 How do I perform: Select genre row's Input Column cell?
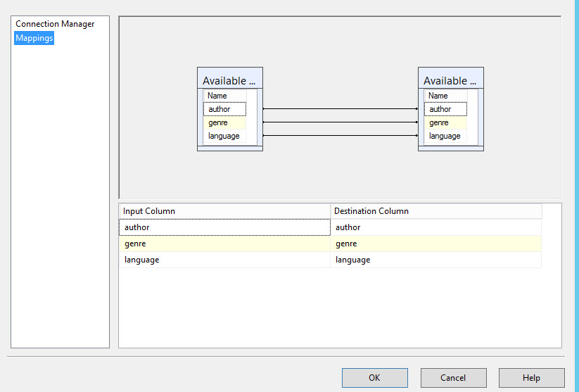point(224,244)
